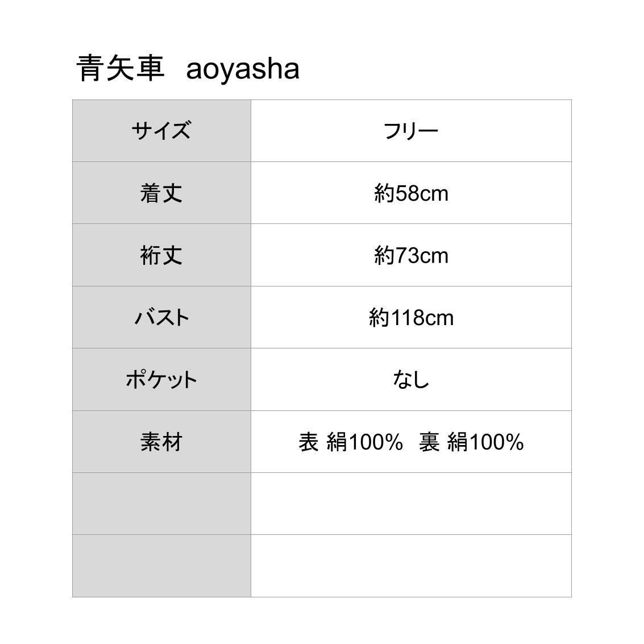
Task: Click the 裏 絹100% lining text
Action: (471, 442)
